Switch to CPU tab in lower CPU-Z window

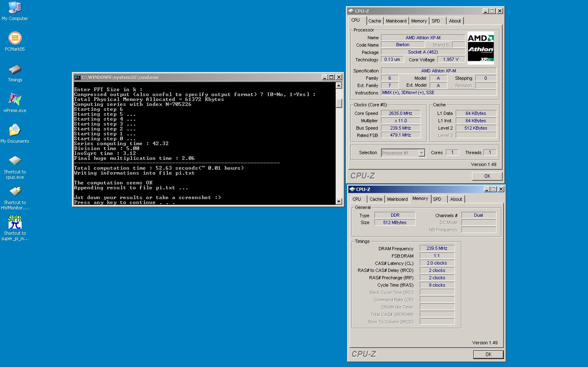click(x=357, y=199)
